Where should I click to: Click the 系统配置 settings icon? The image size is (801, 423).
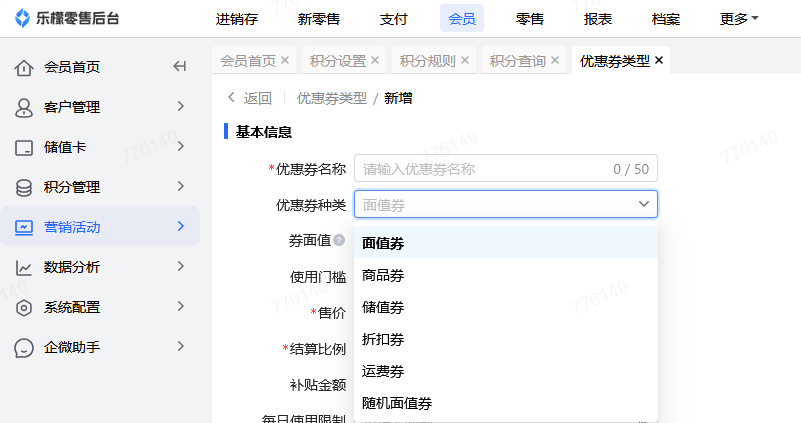tap(24, 307)
